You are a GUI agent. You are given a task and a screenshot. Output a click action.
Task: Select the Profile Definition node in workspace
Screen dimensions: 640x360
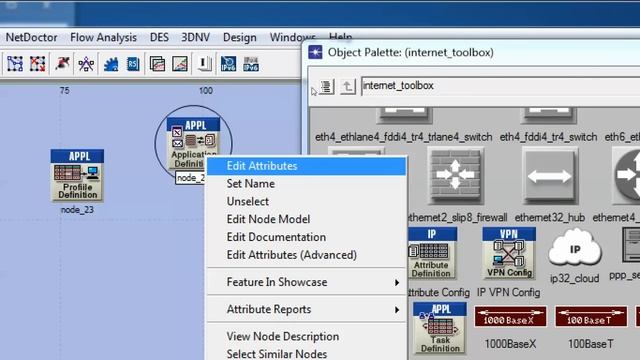pos(77,175)
